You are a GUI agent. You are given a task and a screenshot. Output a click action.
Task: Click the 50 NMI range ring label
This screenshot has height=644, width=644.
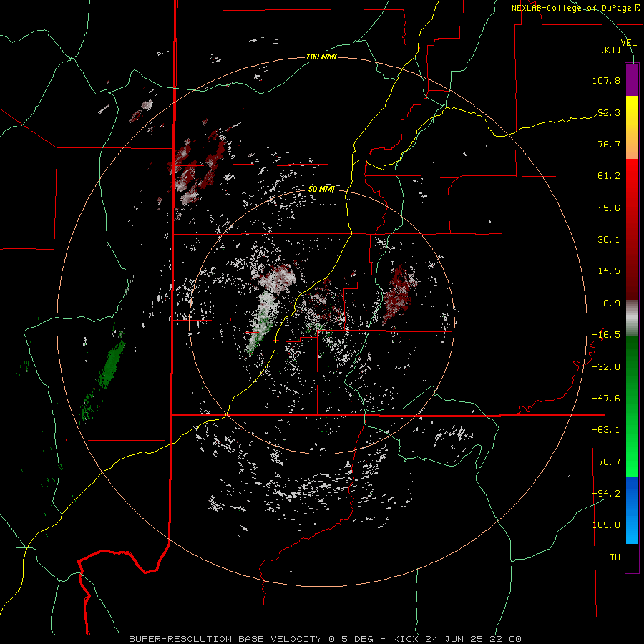[321, 190]
